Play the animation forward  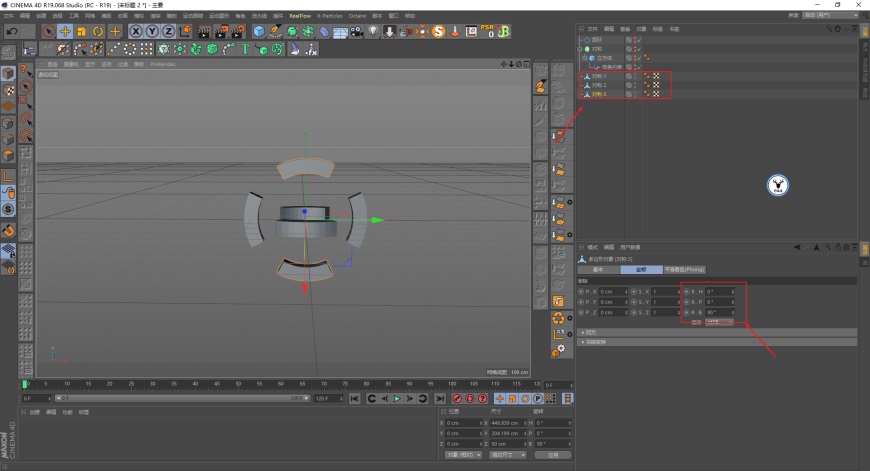[397, 398]
